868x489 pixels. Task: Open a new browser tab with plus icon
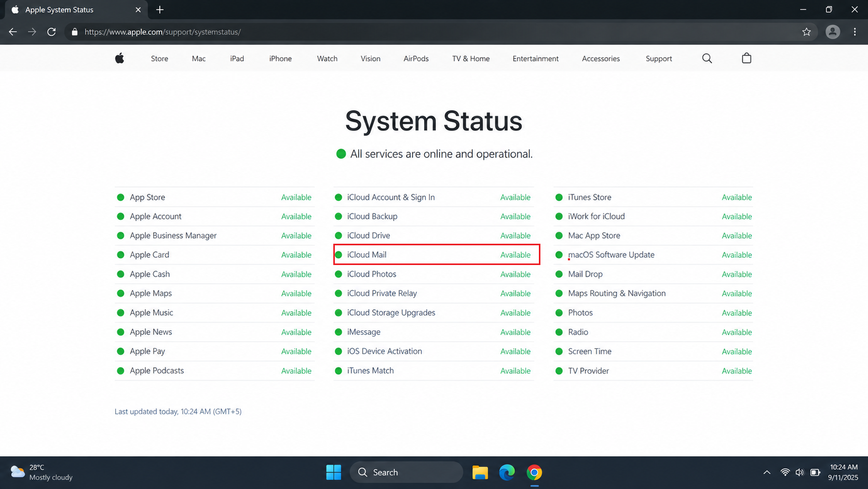(160, 9)
